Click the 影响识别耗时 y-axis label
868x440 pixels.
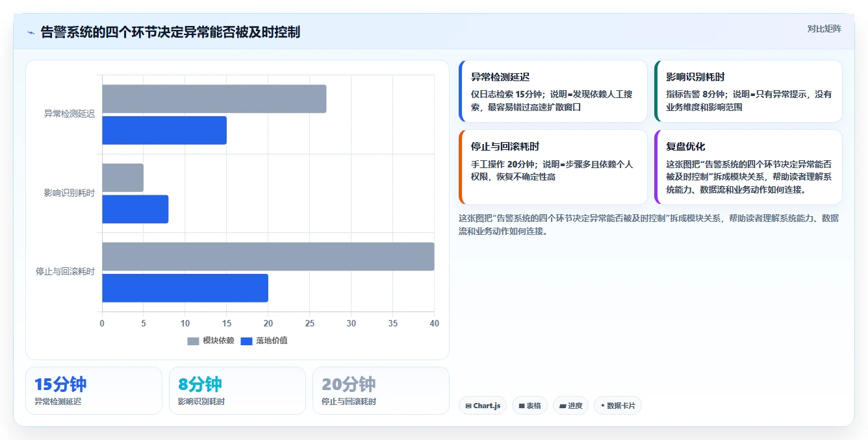pyautogui.click(x=70, y=193)
